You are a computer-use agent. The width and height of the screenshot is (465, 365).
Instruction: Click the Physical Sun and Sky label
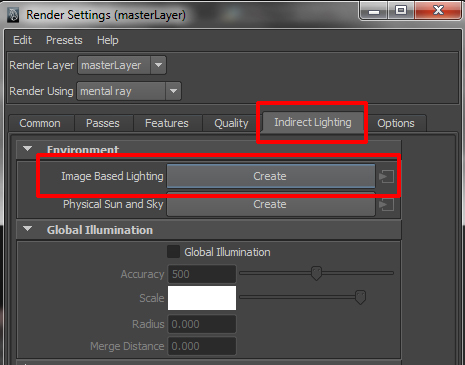(113, 204)
